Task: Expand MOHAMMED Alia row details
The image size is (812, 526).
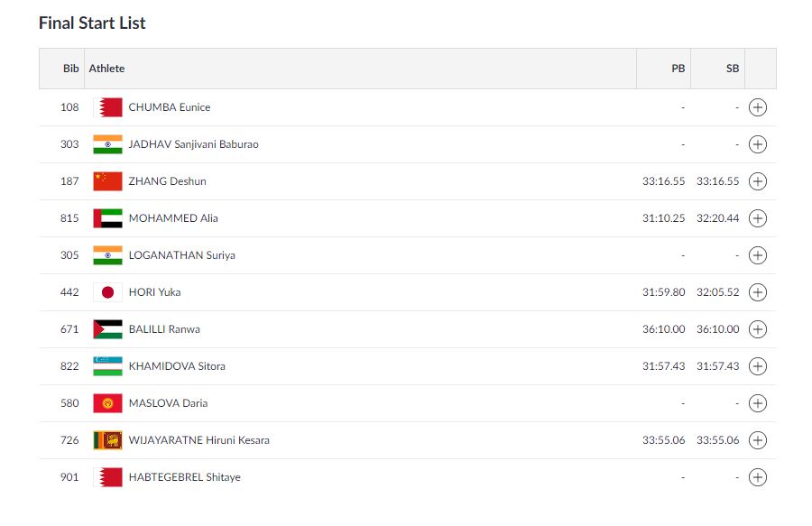Action: click(x=757, y=218)
